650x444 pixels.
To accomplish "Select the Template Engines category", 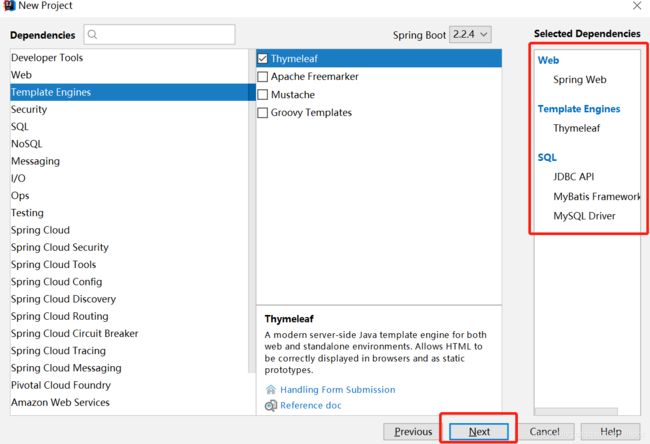I will pos(129,92).
